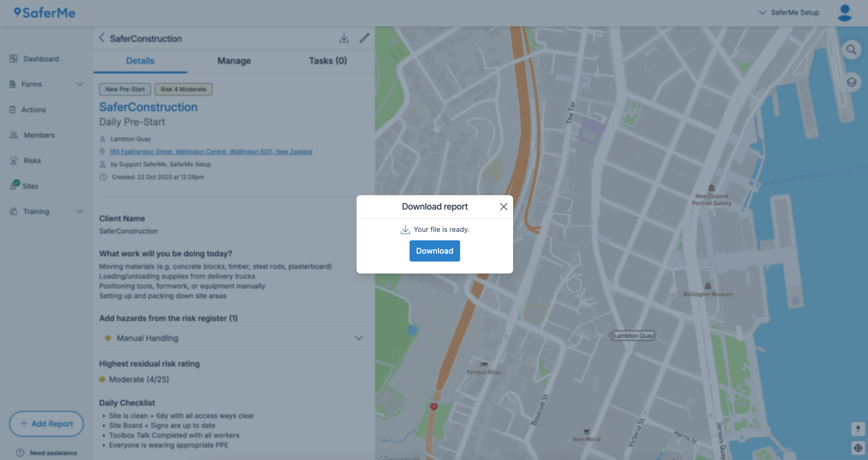
Task: Click the user profile avatar icon
Action: [x=844, y=13]
